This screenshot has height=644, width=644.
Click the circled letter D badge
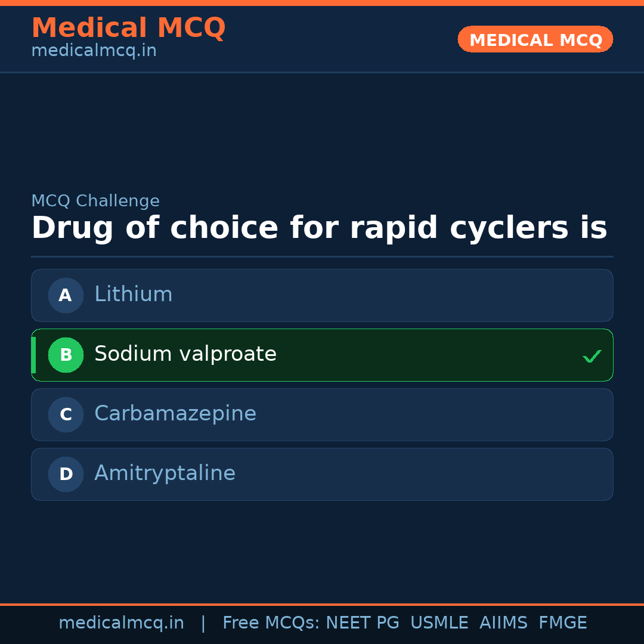(x=66, y=474)
